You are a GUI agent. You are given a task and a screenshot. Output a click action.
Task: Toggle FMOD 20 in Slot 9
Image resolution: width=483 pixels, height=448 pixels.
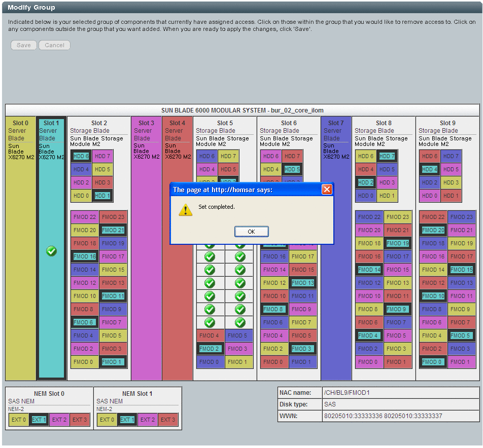click(433, 230)
